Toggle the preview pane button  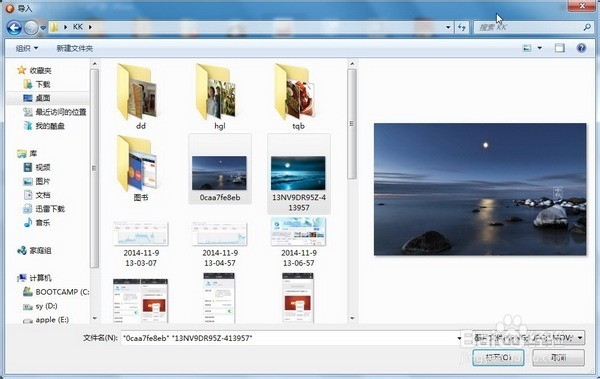(x=559, y=48)
